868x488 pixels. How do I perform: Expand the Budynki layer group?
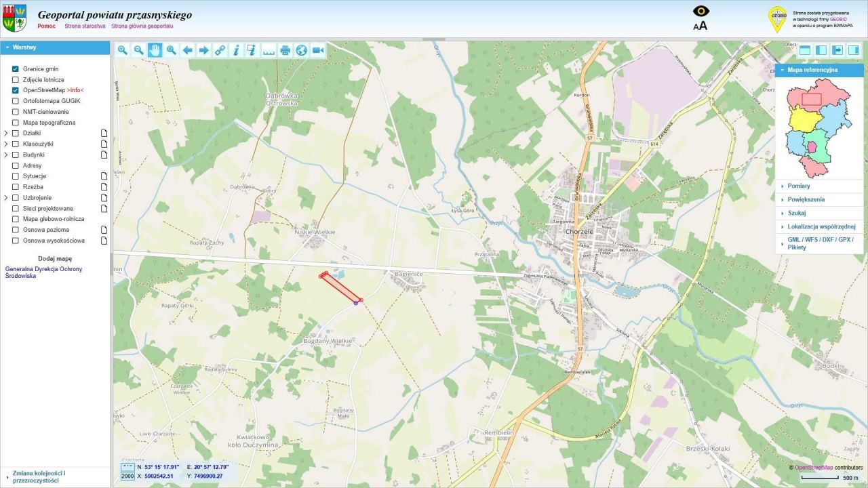click(6, 155)
